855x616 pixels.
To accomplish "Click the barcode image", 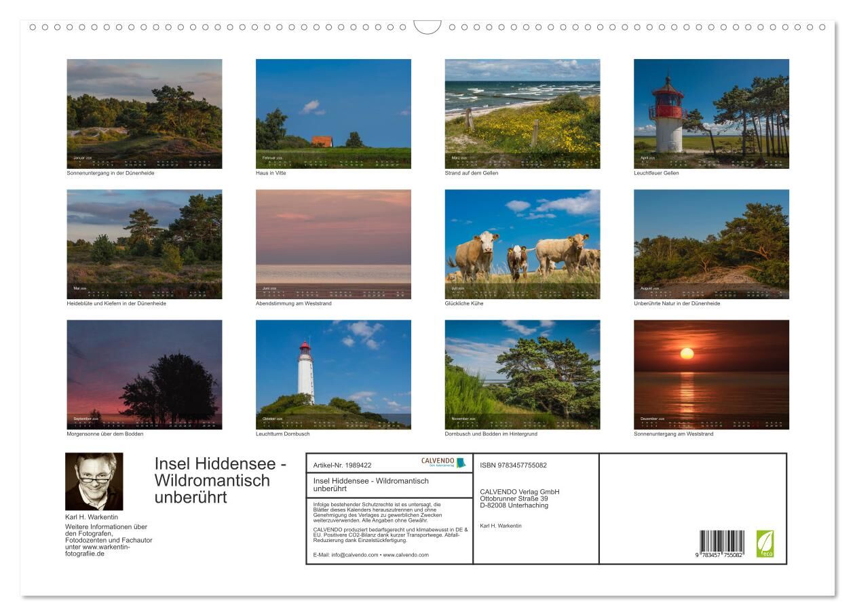I will pos(721,545).
